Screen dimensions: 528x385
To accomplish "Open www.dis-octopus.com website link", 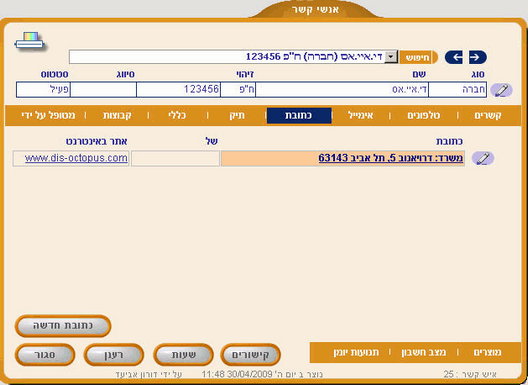I will pyautogui.click(x=76, y=158).
